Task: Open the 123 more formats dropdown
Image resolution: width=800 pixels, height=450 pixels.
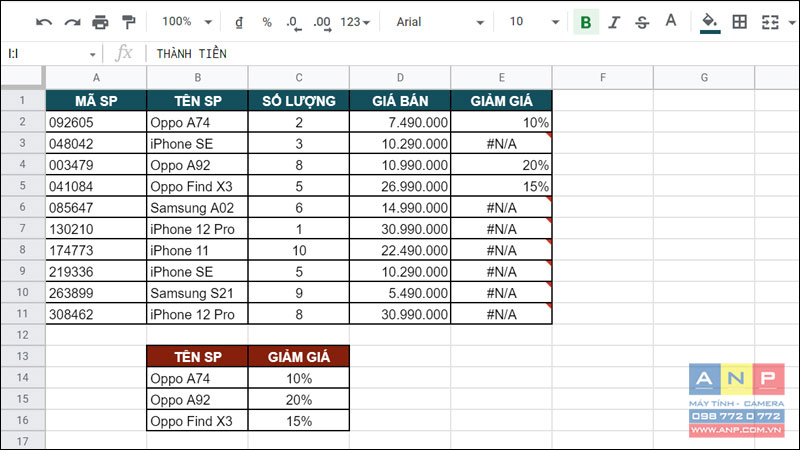Action: click(355, 22)
